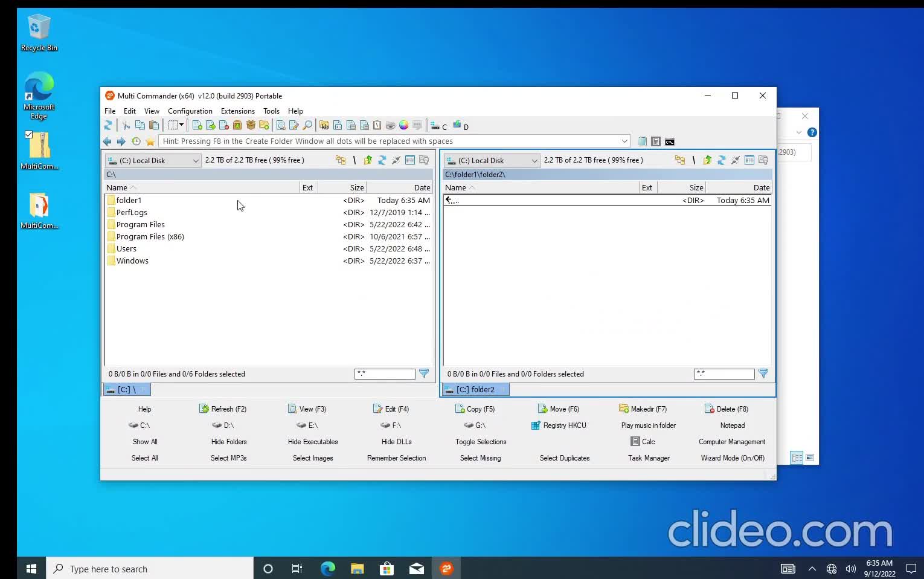Click the edit file pencil icon
The height and width of the screenshot is (579, 924).
(x=294, y=125)
